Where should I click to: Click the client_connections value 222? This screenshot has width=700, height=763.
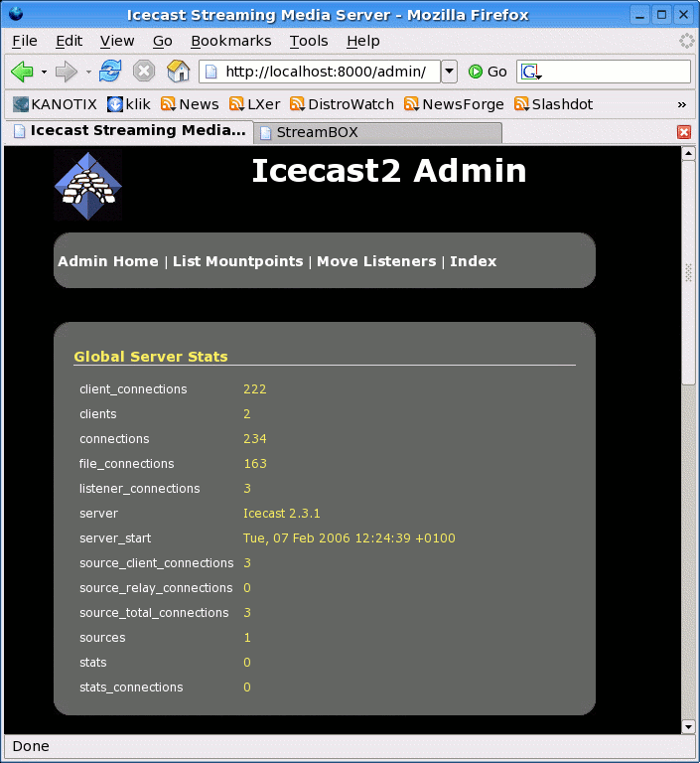click(x=255, y=389)
